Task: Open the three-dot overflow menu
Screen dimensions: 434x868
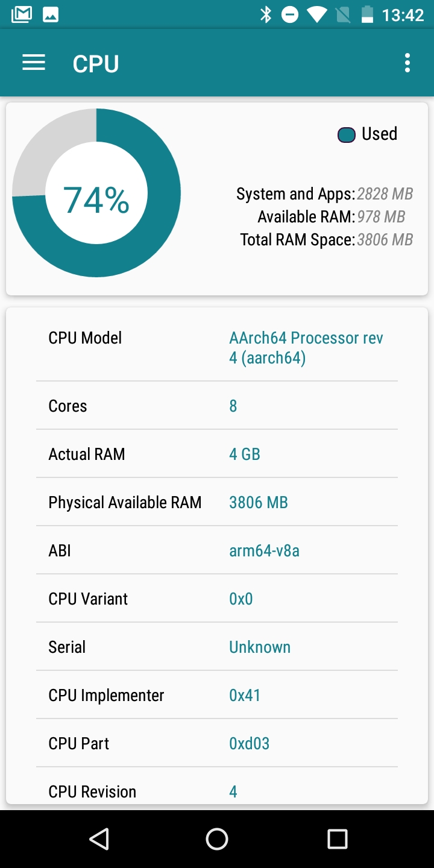Action: 407,63
